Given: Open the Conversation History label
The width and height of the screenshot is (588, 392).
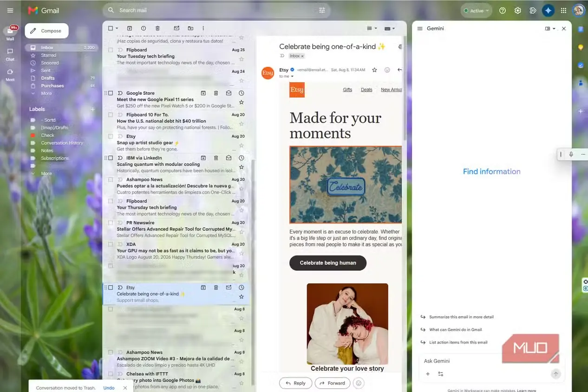Looking at the screenshot, I should [x=62, y=143].
